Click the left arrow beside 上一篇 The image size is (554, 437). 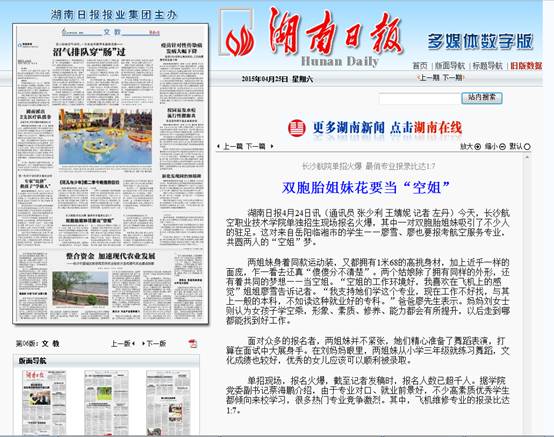[218, 146]
